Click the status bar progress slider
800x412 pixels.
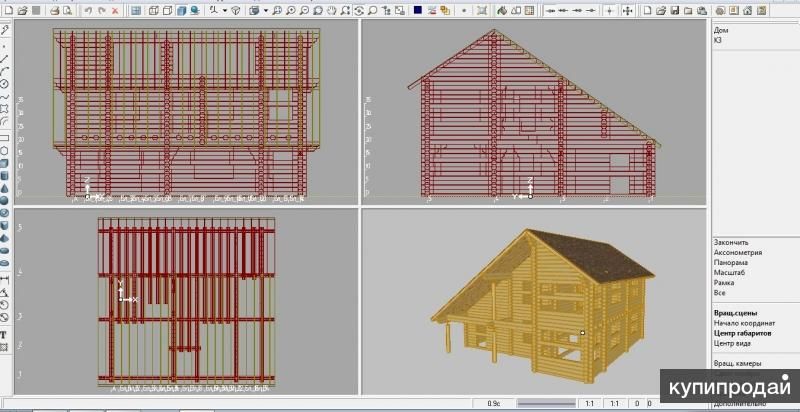click(x=546, y=403)
